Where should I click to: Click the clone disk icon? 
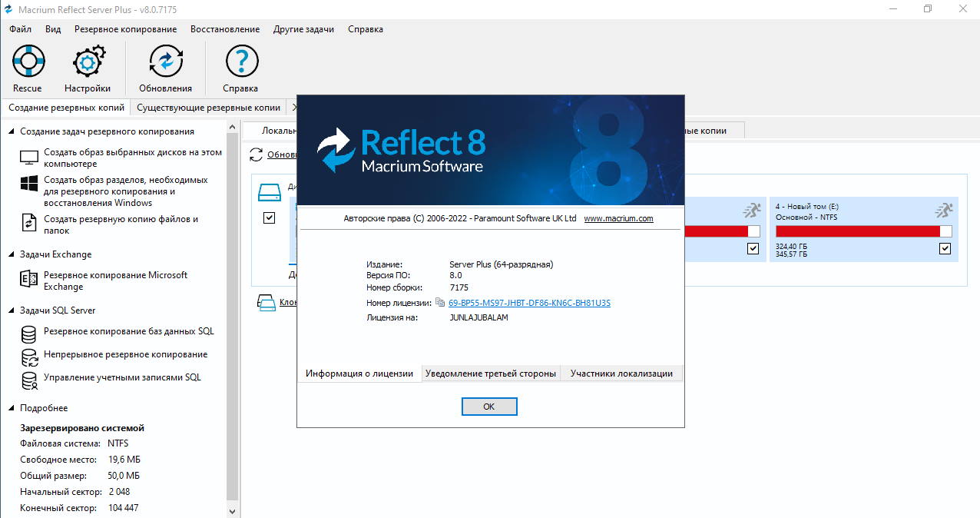pos(267,302)
